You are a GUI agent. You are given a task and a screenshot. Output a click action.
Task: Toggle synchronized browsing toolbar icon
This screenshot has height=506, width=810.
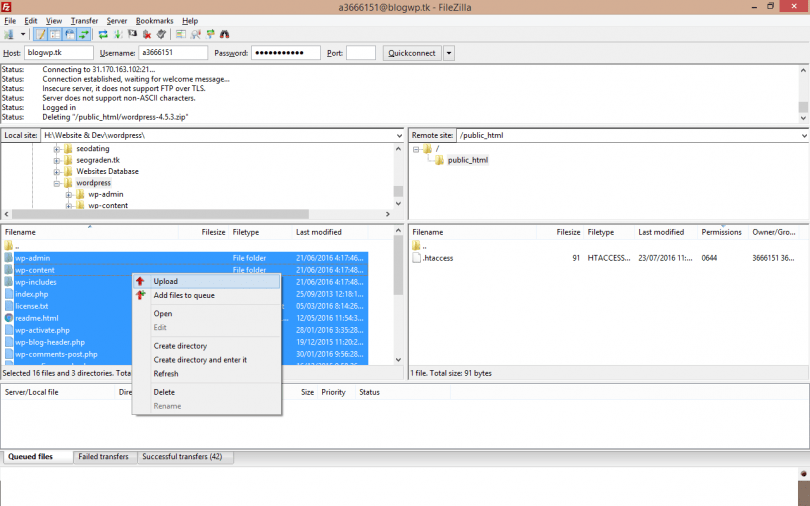click(x=210, y=34)
